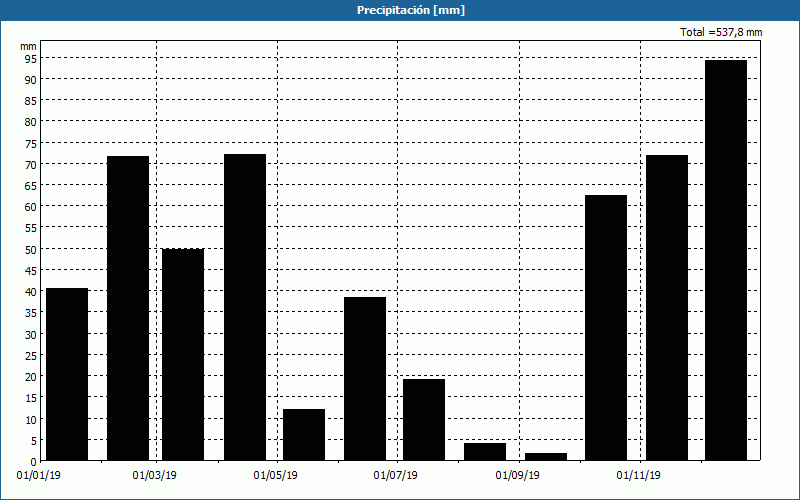Click the mm unit label on y-axis
800x500 pixels.
click(29, 47)
